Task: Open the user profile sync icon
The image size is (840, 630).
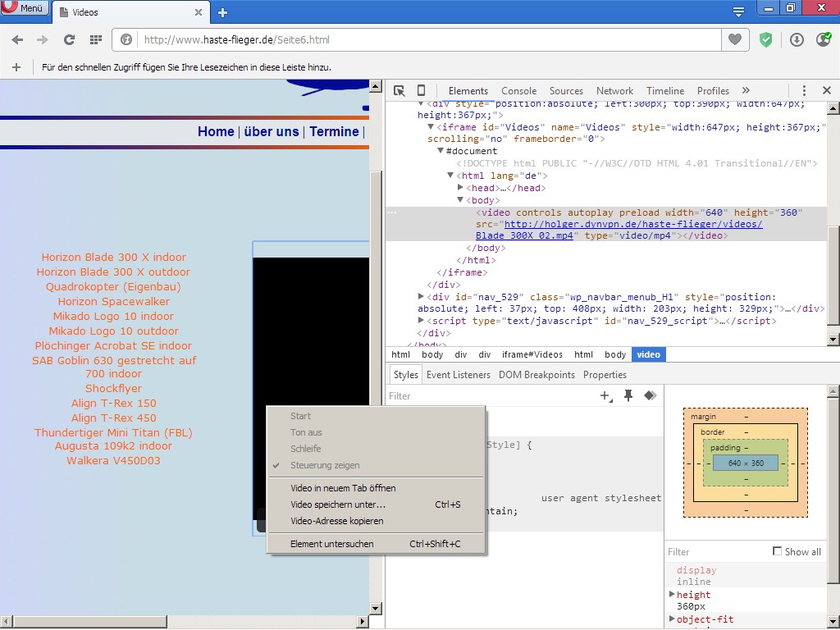Action: tap(824, 39)
